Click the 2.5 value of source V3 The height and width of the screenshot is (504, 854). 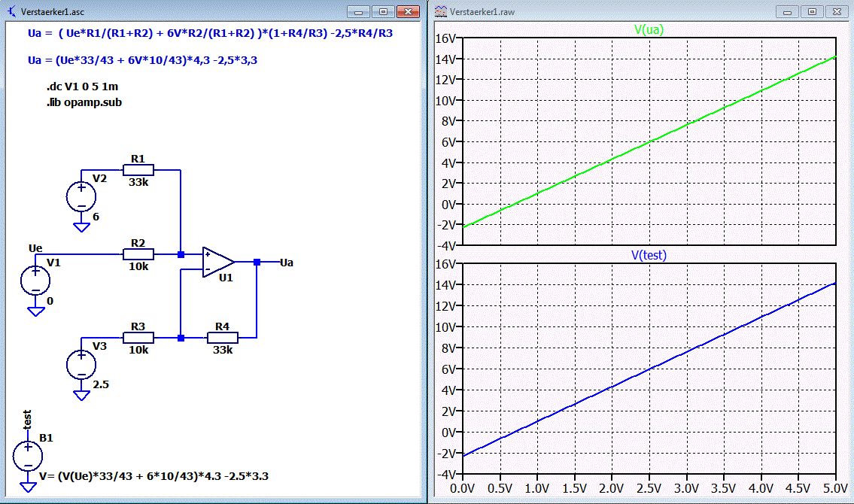click(x=101, y=384)
